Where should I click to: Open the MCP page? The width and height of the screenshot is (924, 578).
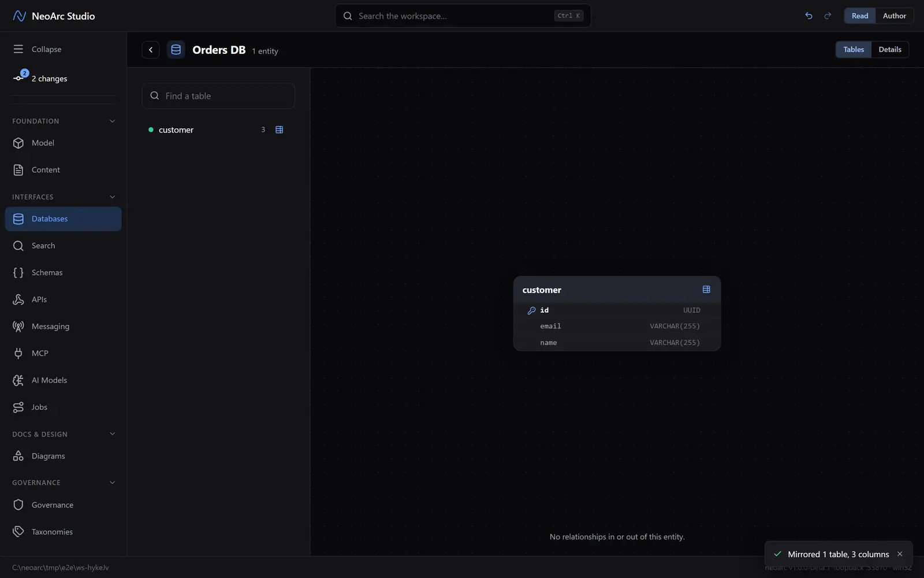(x=64, y=353)
